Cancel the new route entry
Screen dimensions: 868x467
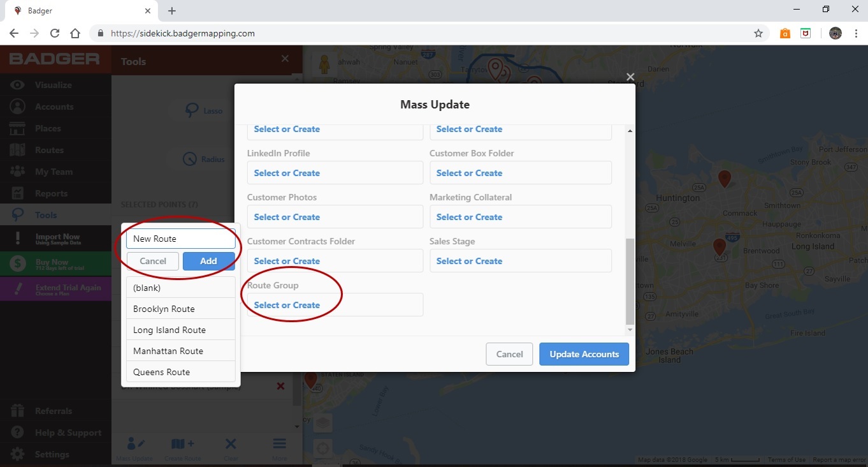pyautogui.click(x=153, y=261)
